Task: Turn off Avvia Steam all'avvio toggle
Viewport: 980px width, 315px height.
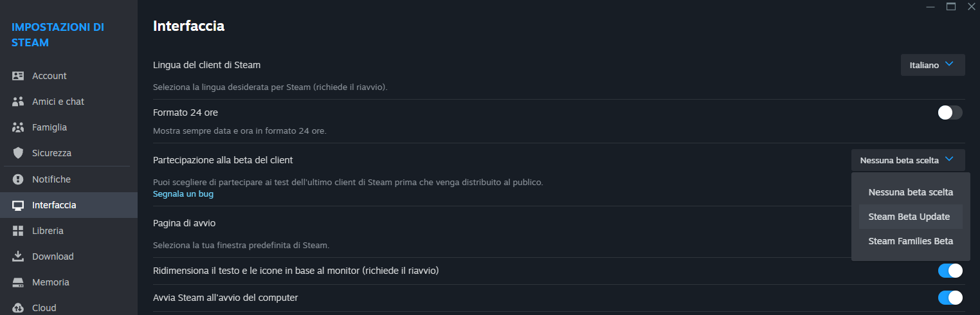Action: pyautogui.click(x=950, y=298)
